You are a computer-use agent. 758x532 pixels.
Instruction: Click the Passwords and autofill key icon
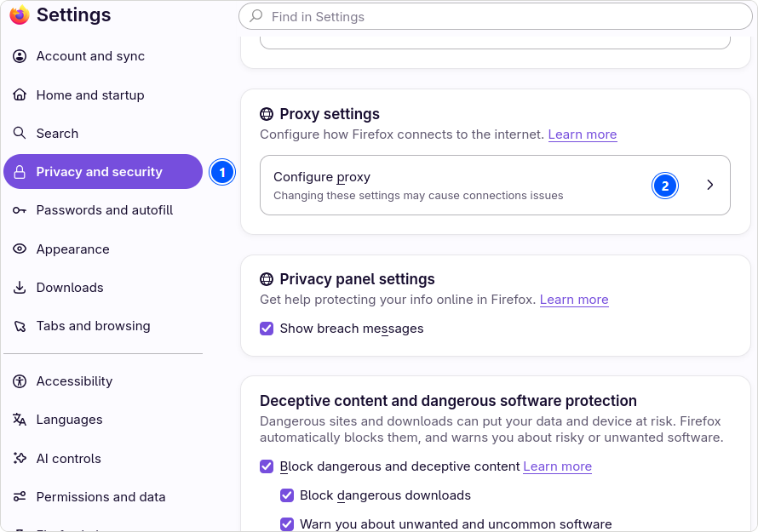coord(20,210)
